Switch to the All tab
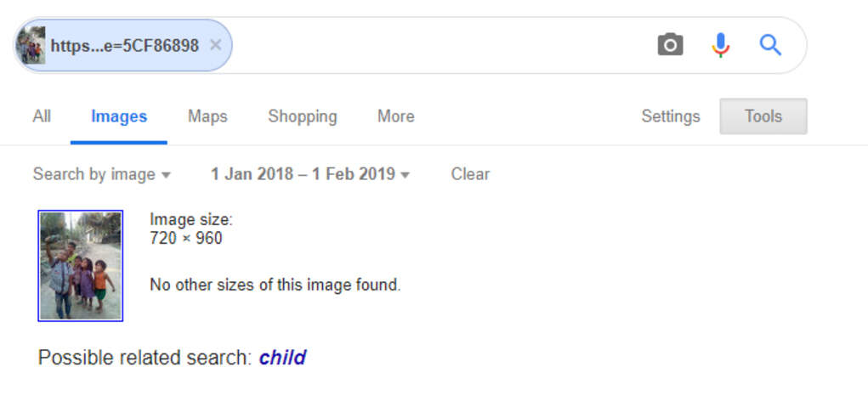 coord(42,116)
